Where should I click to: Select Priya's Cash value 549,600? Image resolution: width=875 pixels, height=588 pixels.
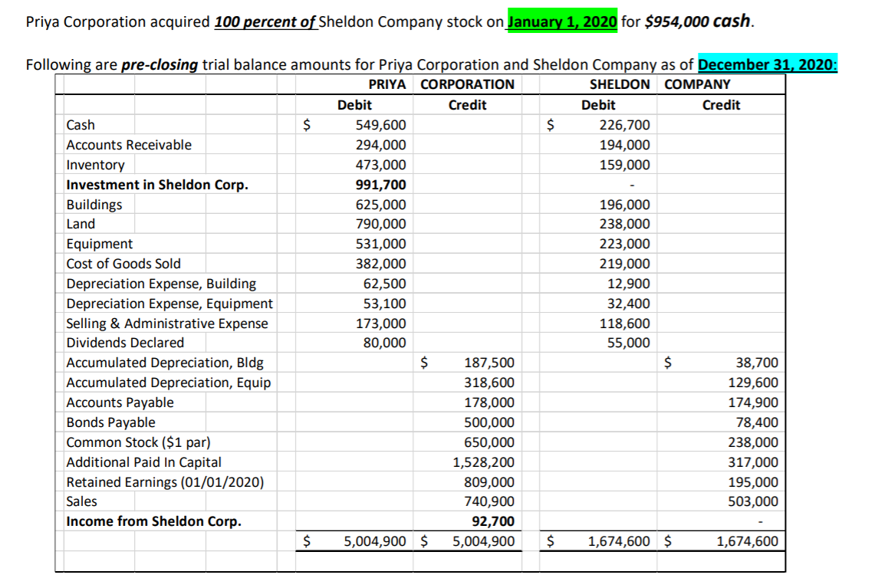[381, 125]
